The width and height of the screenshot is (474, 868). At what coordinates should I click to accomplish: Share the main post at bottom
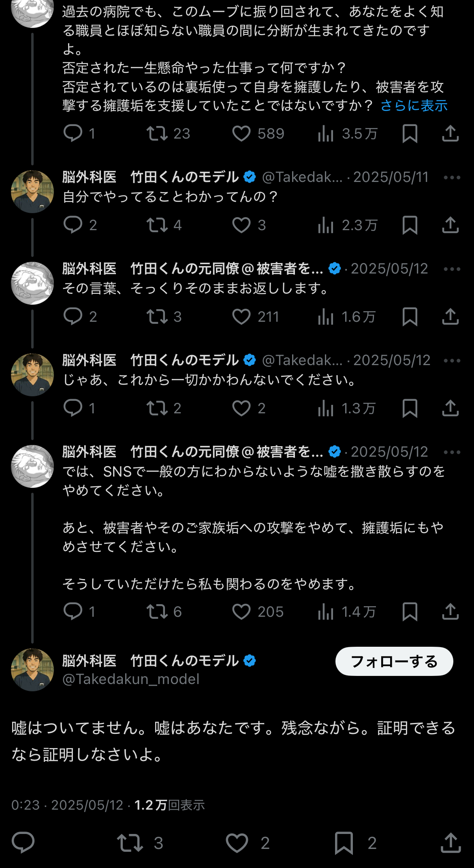coord(451,842)
